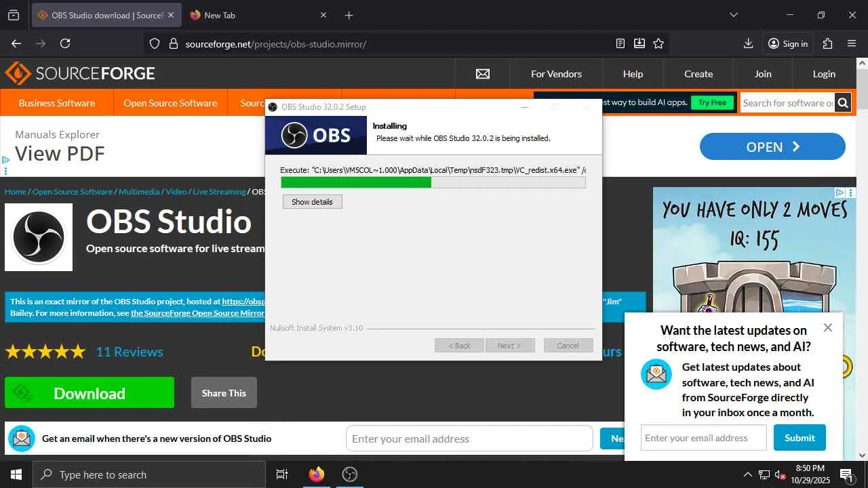This screenshot has width=868, height=488.
Task: Open the tracking protection shield icon
Action: [x=155, y=43]
